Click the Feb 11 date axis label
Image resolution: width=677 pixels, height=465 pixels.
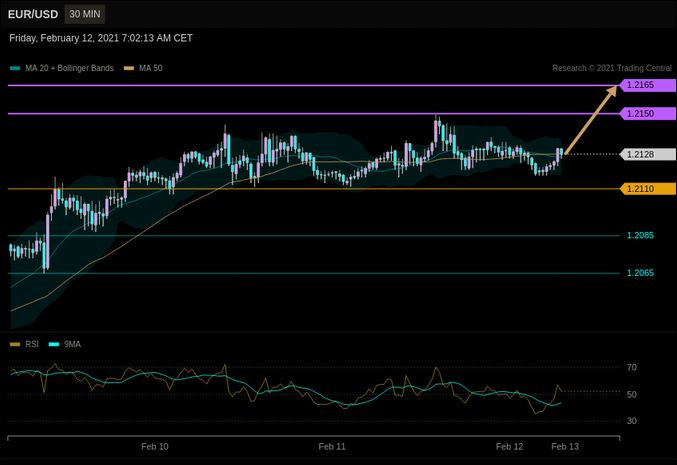[x=332, y=446]
